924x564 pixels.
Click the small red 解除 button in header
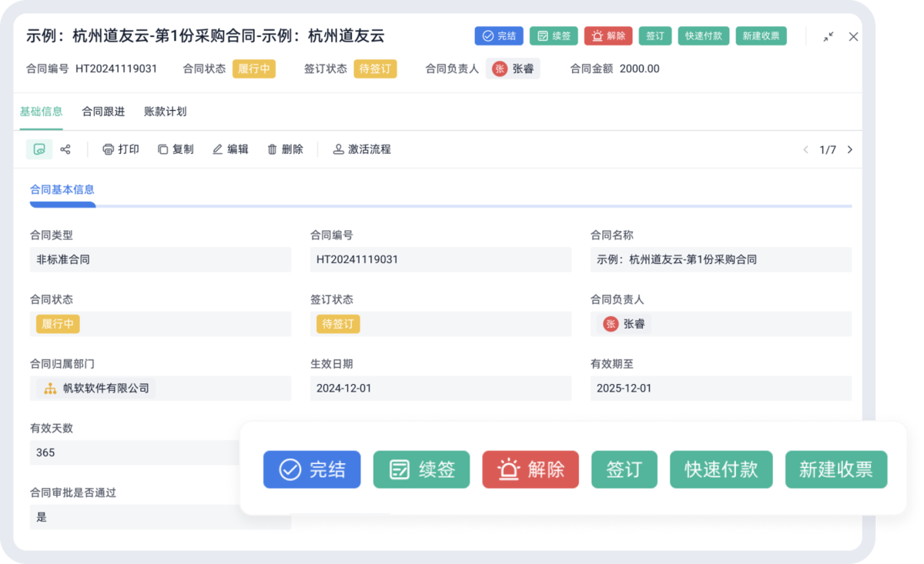tap(608, 36)
